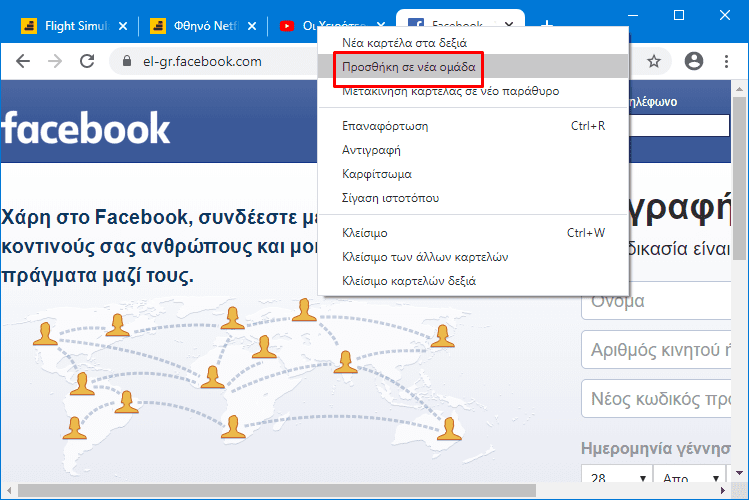Go back using the back arrow
Screen dimensions: 749x500
click(22, 61)
